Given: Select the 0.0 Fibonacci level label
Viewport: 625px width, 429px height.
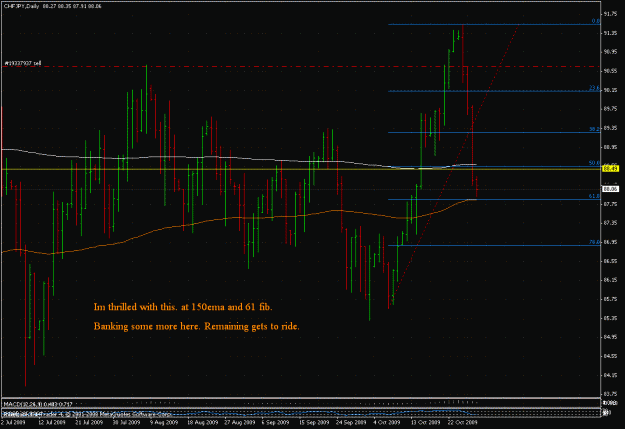Looking at the screenshot, I should [x=596, y=21].
